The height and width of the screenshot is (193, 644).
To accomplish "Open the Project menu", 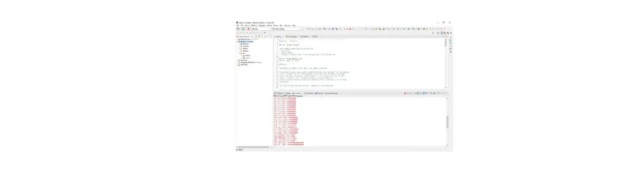I will pyautogui.click(x=276, y=26).
